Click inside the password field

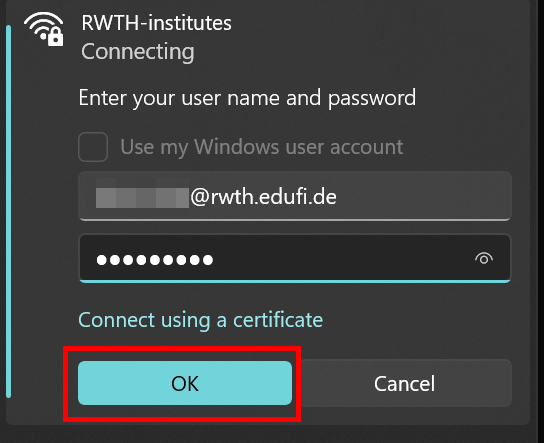[x=295, y=258]
